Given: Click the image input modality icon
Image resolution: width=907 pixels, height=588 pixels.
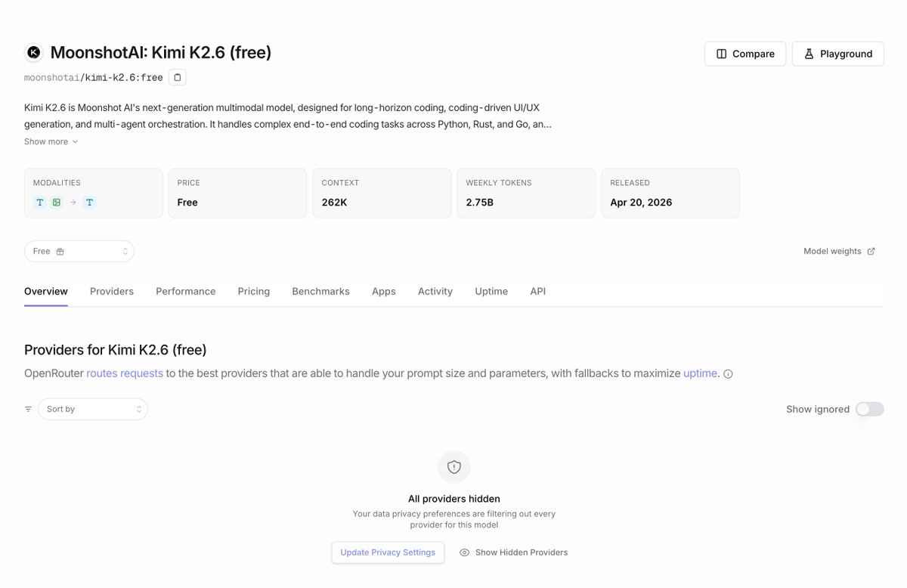Looking at the screenshot, I should coord(57,203).
